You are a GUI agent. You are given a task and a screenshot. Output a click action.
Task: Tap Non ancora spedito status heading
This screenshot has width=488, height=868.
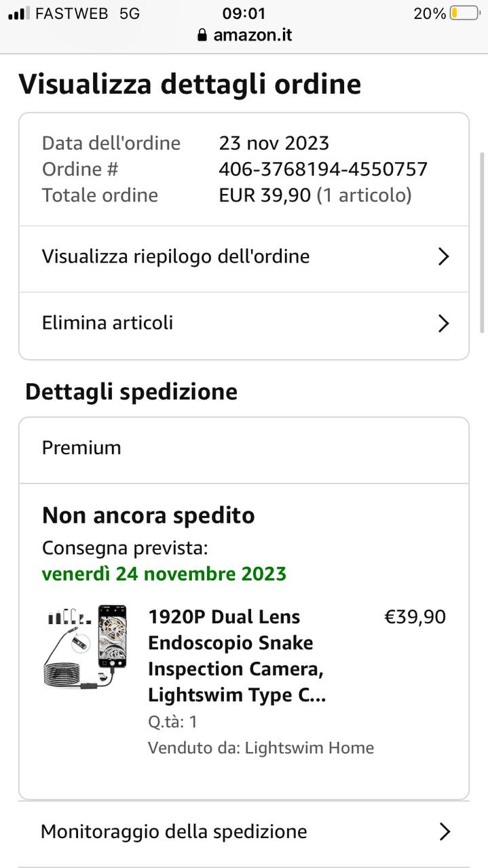(x=148, y=515)
